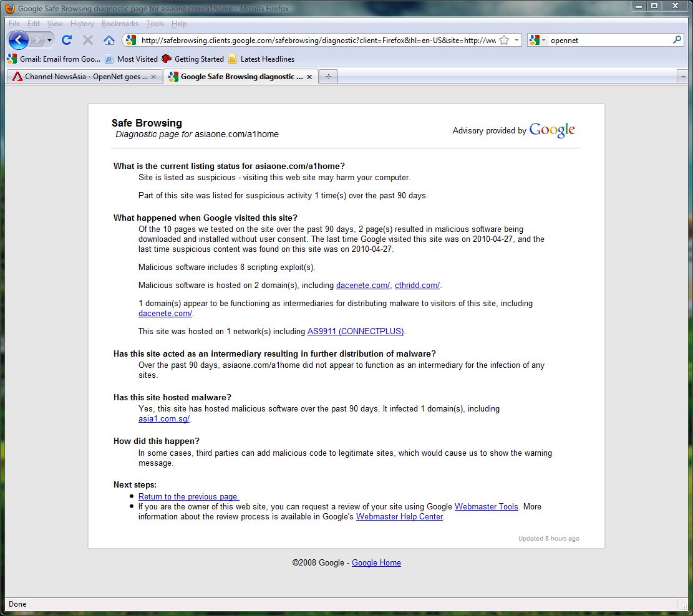The height and width of the screenshot is (616, 693).
Task: Open the asia1.com.sg/ link
Action: pos(164,418)
